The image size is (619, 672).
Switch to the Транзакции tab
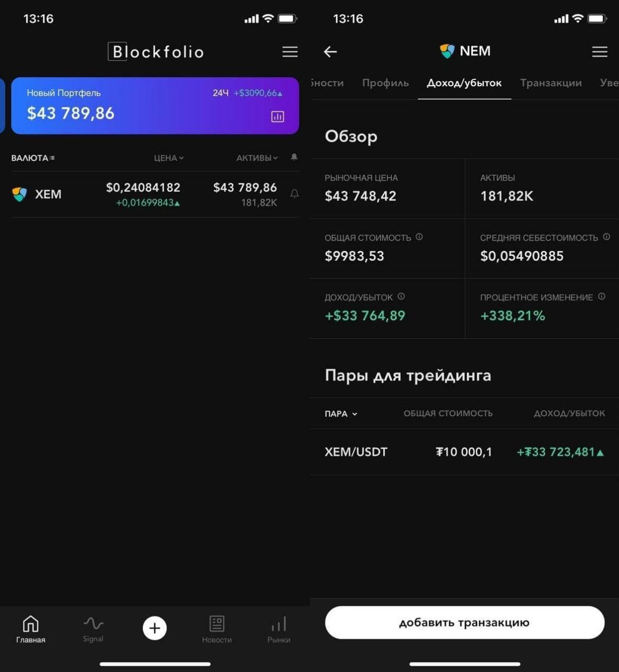point(551,83)
